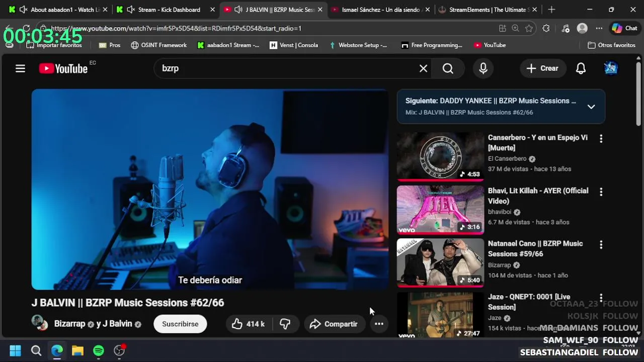This screenshot has height=362, width=644.
Task: Open the Edge settings ellipsis menu
Action: pos(599,29)
